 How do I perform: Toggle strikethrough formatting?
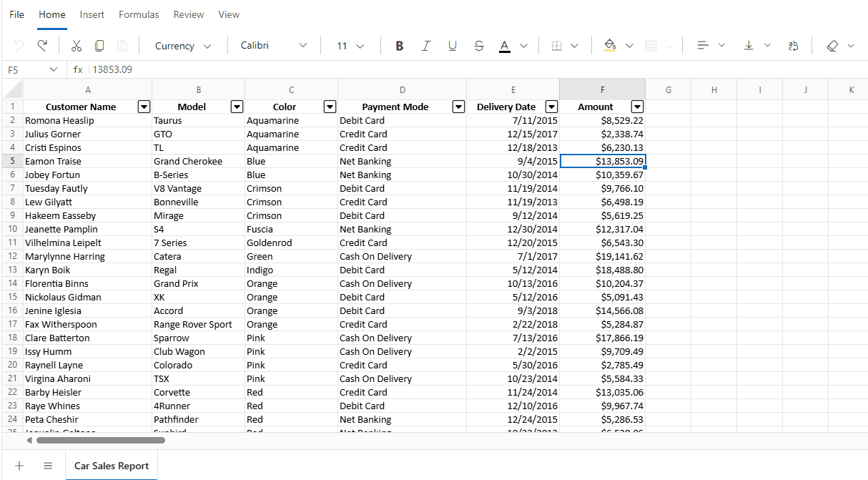(x=478, y=44)
